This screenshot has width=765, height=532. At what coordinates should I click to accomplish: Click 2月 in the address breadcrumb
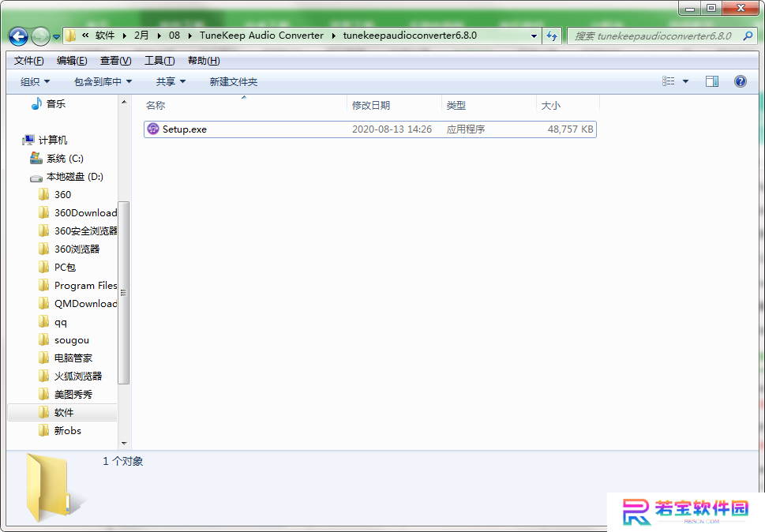tap(141, 35)
